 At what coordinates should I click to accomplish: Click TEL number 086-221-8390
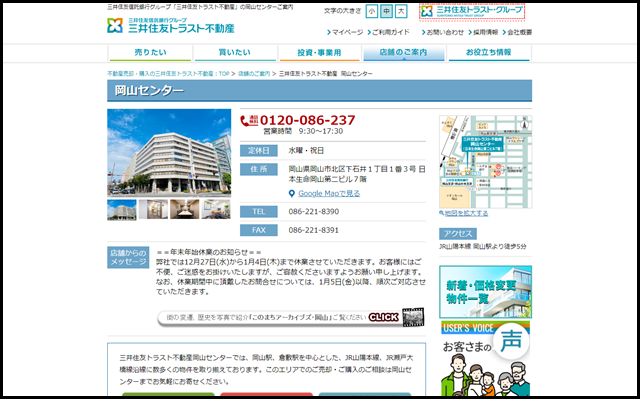pyautogui.click(x=313, y=212)
